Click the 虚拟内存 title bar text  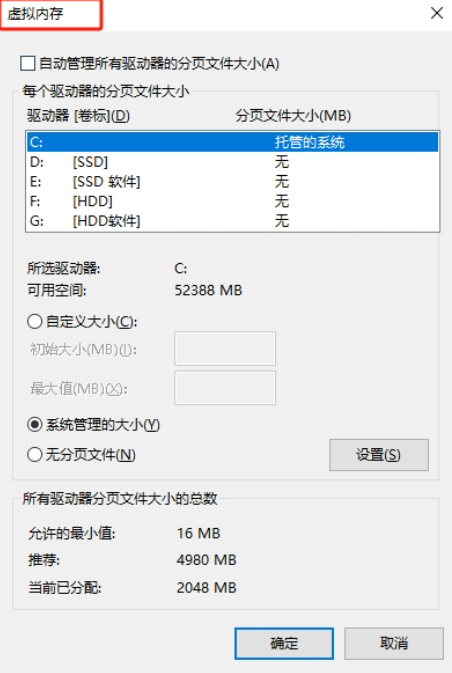35,14
